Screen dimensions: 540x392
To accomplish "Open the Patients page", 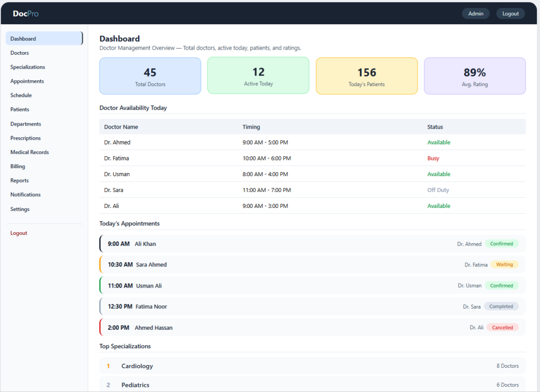I will click(20, 109).
